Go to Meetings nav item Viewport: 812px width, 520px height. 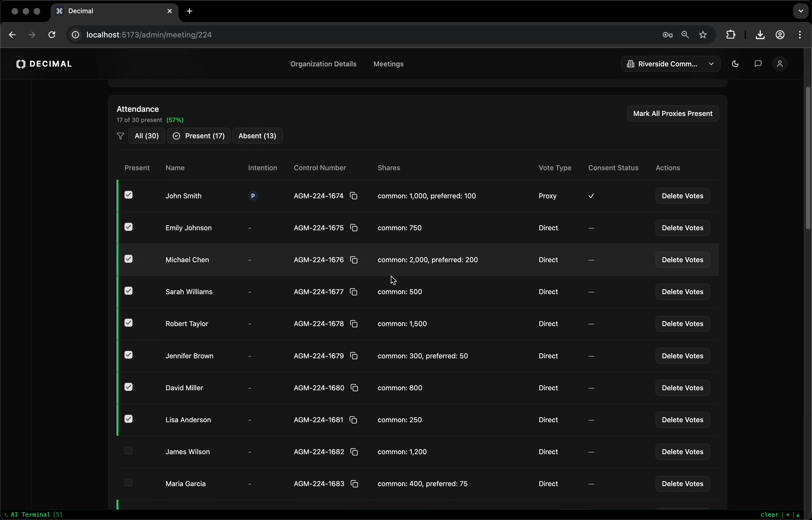[388, 64]
